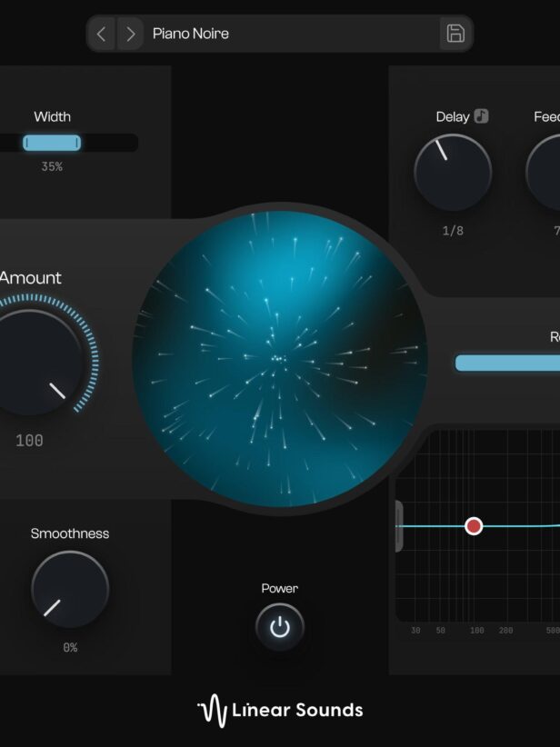Viewport: 560px width, 747px height.
Task: Click the Width label
Action: [x=53, y=116]
